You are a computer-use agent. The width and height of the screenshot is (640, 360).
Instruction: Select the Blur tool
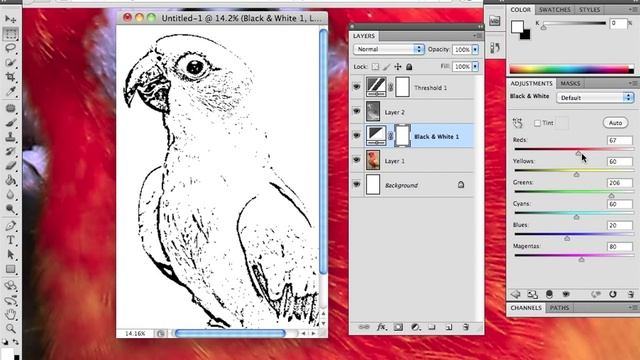pyautogui.click(x=11, y=194)
